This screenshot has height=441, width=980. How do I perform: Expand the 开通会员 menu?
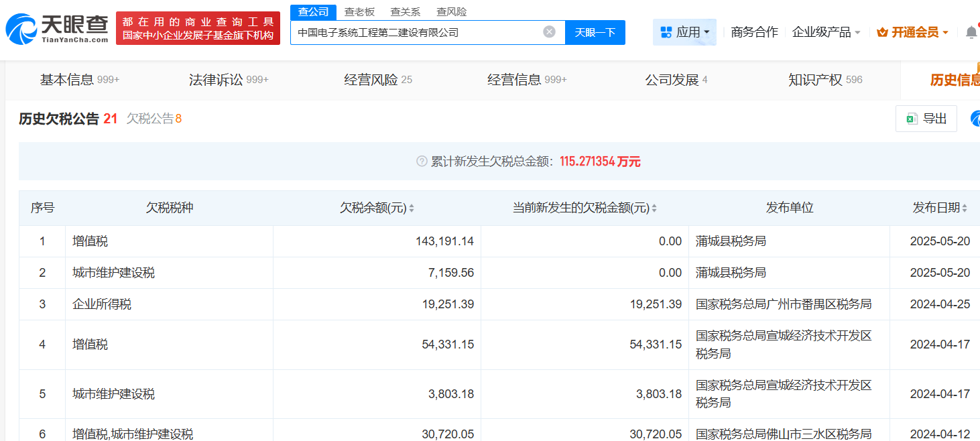[912, 32]
